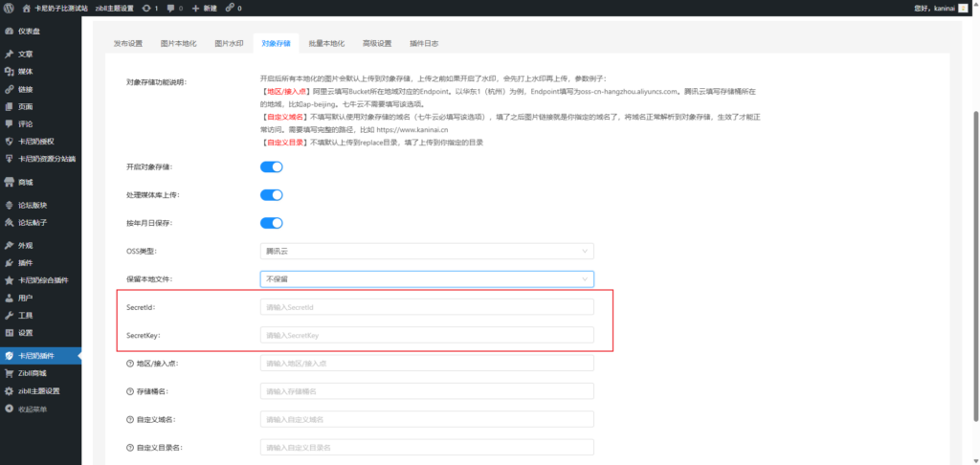Click the 对象存储功能说明 label

pos(157,81)
